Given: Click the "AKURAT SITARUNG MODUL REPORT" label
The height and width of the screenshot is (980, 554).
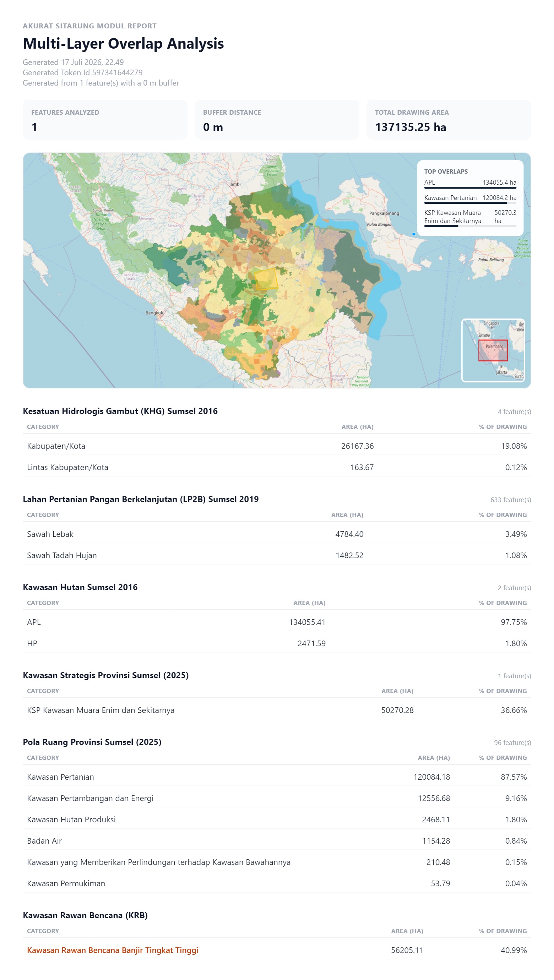Looking at the screenshot, I should point(89,26).
